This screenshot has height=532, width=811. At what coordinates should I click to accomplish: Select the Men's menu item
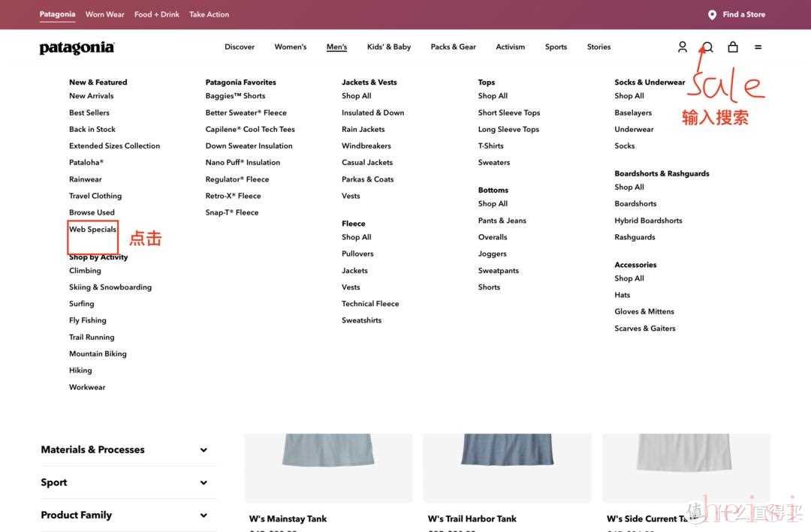tap(336, 47)
